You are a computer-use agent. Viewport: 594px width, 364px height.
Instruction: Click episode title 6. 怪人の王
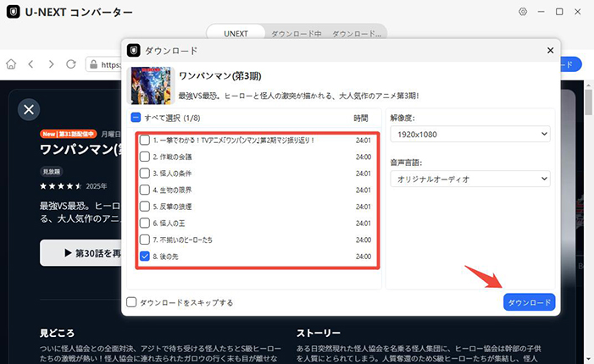(169, 223)
